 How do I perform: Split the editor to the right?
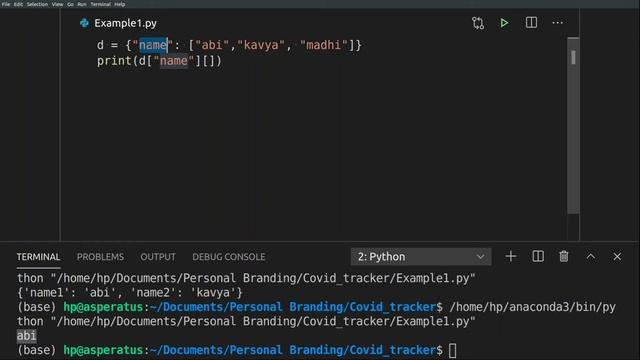click(x=531, y=22)
